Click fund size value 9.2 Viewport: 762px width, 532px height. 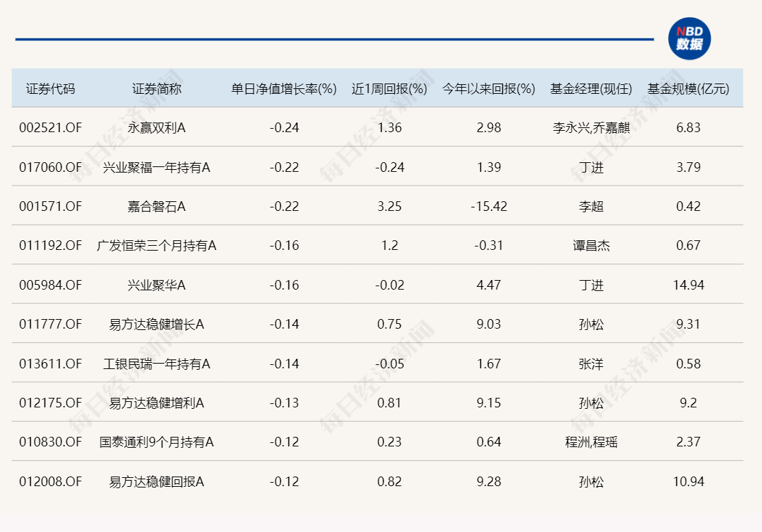coord(688,403)
